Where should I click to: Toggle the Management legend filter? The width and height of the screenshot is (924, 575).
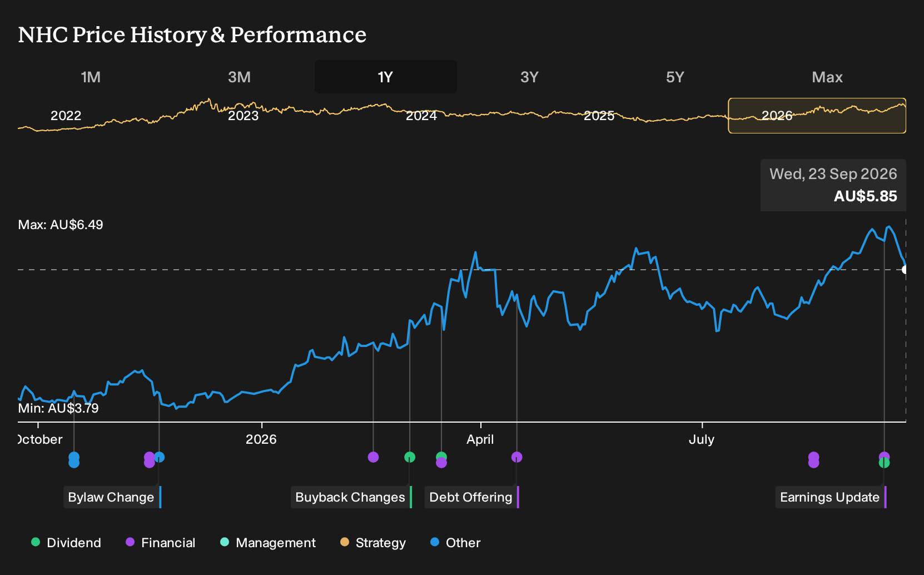[267, 543]
